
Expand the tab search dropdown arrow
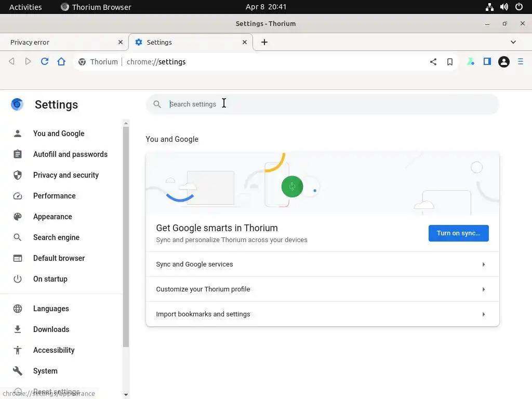tap(513, 42)
